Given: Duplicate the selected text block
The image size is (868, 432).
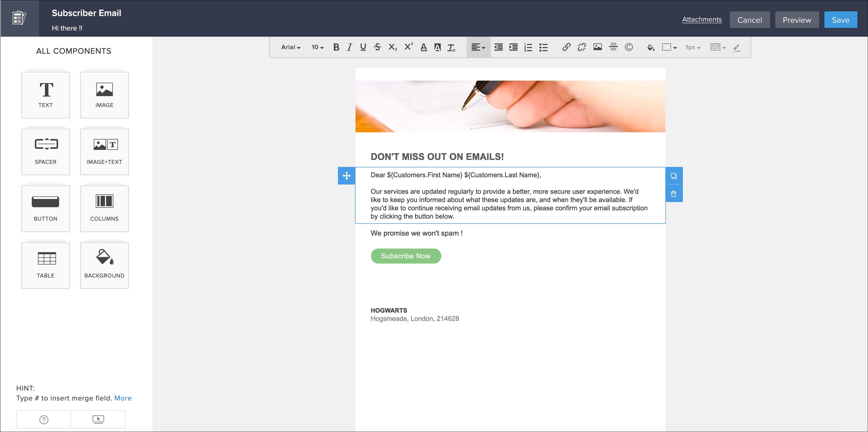Looking at the screenshot, I should click(674, 176).
